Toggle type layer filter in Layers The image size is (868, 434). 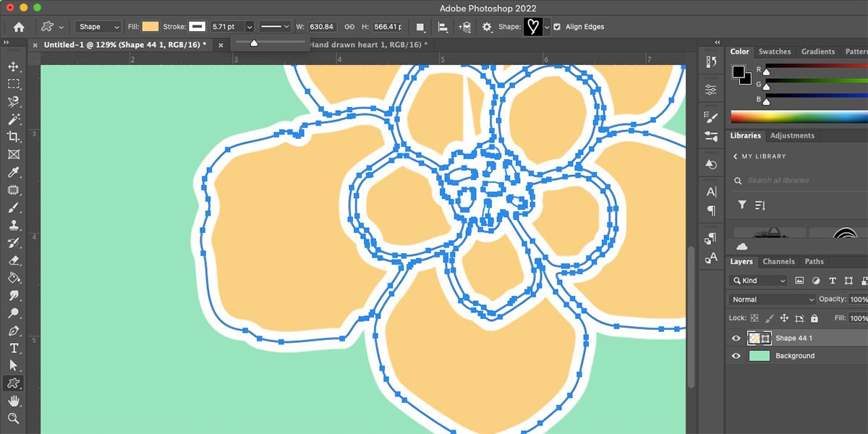point(833,281)
